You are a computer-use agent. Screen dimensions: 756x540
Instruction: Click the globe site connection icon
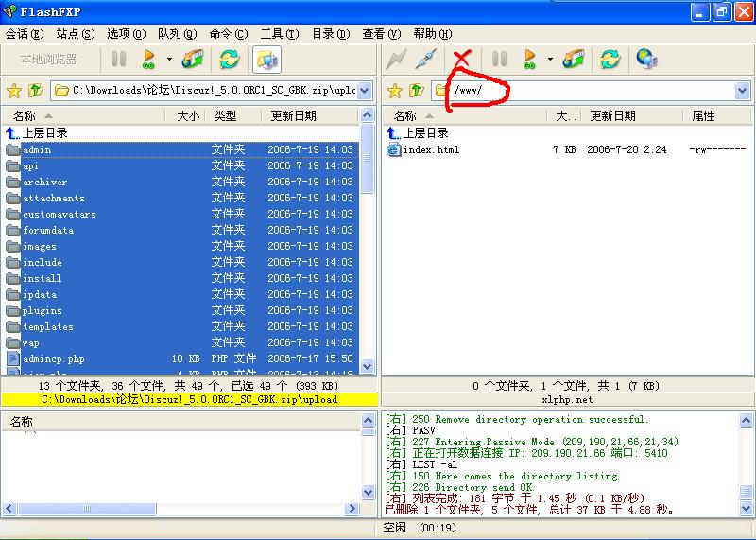click(x=646, y=60)
